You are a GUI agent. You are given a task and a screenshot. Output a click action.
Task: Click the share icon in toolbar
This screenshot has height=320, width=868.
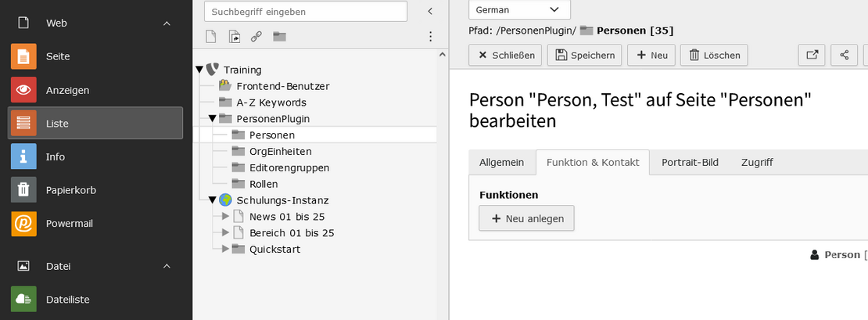(x=844, y=55)
